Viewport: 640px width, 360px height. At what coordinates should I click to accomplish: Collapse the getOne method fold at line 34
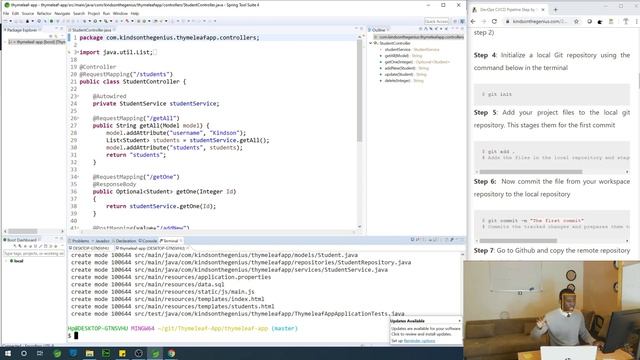tap(77, 177)
